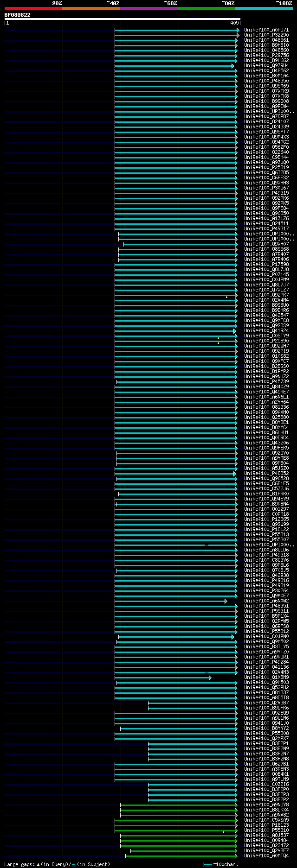Click label UniRef100_Q9XHH3
The width and height of the screenshot is (297, 868).
pos(266,183)
